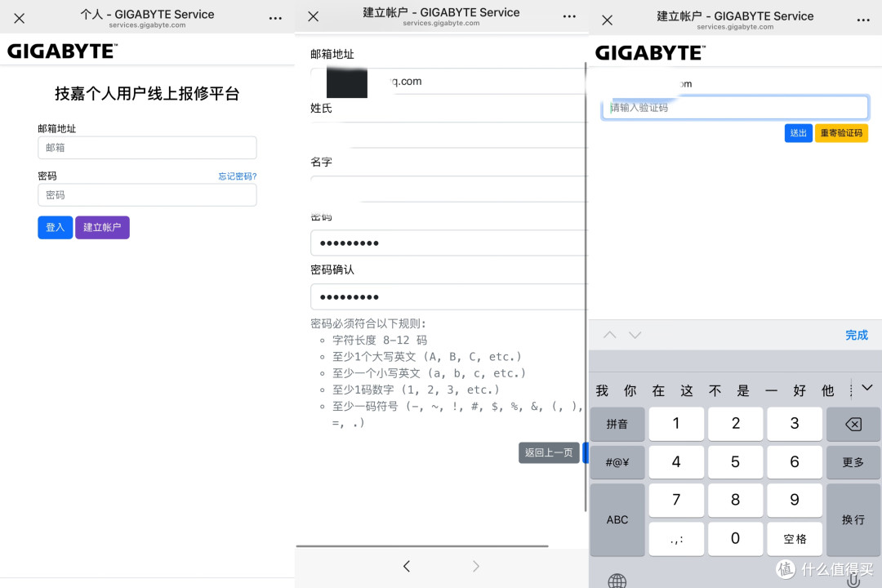Close the middle account creation page with X

point(314,17)
